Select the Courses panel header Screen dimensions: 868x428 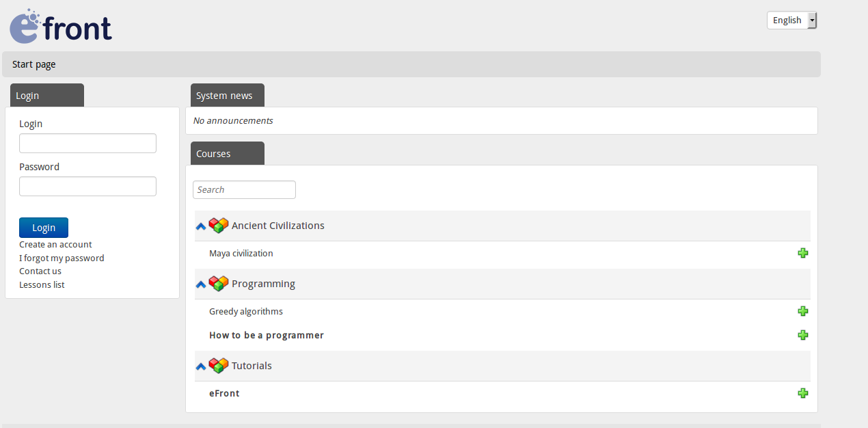213,153
